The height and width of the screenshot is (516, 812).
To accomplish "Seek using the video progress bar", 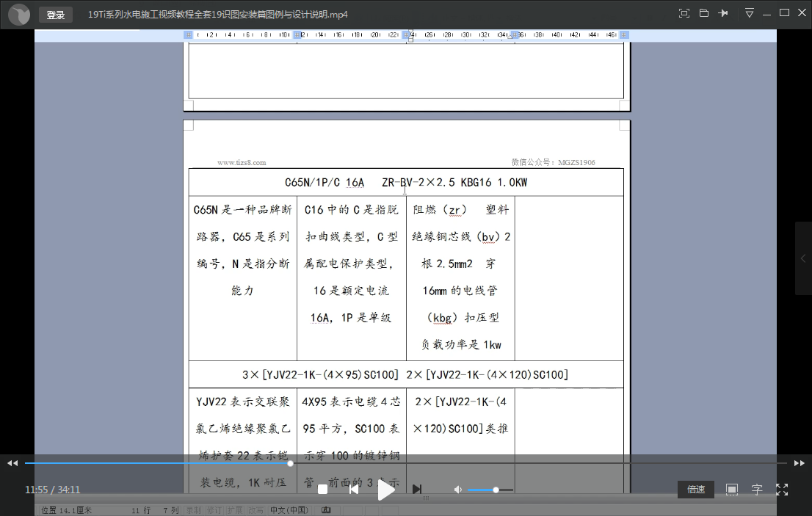I will pyautogui.click(x=406, y=463).
